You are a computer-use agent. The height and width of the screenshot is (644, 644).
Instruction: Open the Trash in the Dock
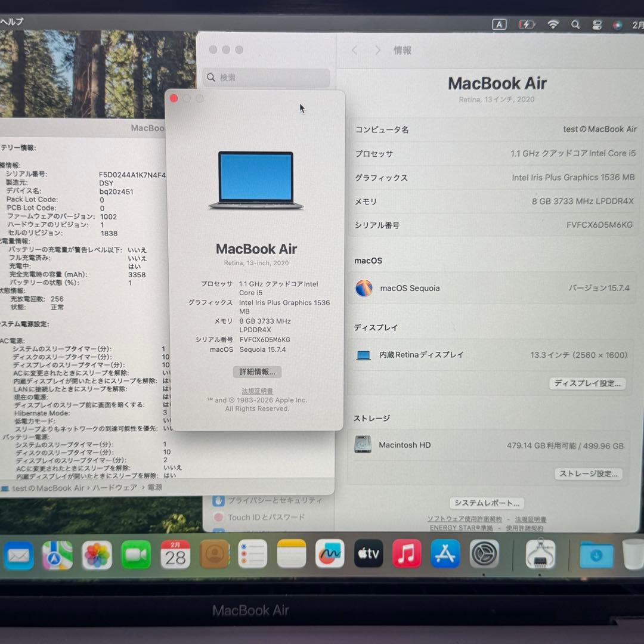coord(634,555)
